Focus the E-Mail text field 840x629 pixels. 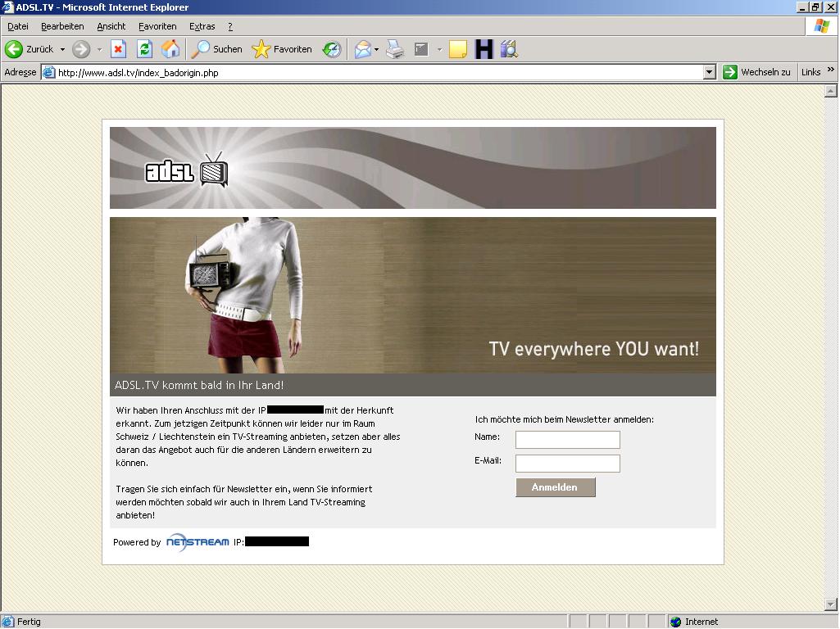click(567, 464)
